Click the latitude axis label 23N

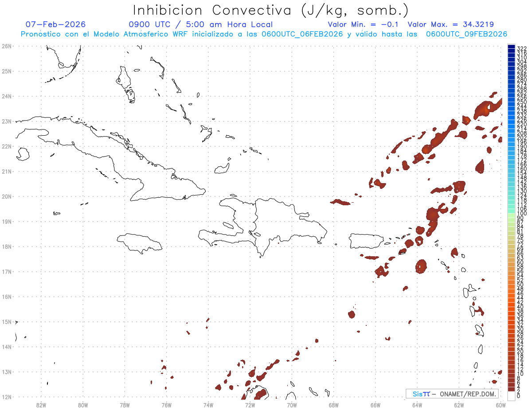pyautogui.click(x=6, y=121)
